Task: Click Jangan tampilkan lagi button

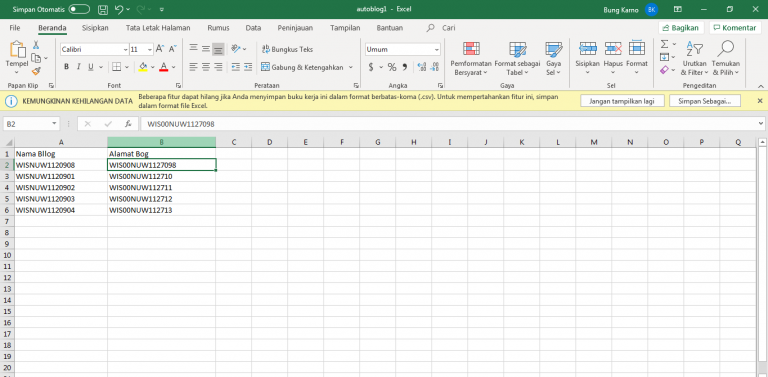Action: tap(623, 101)
